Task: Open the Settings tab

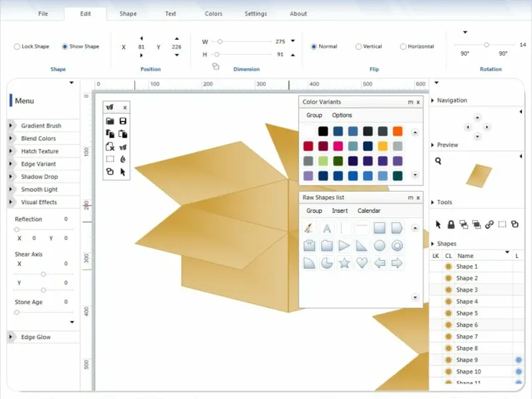Action: (256, 14)
